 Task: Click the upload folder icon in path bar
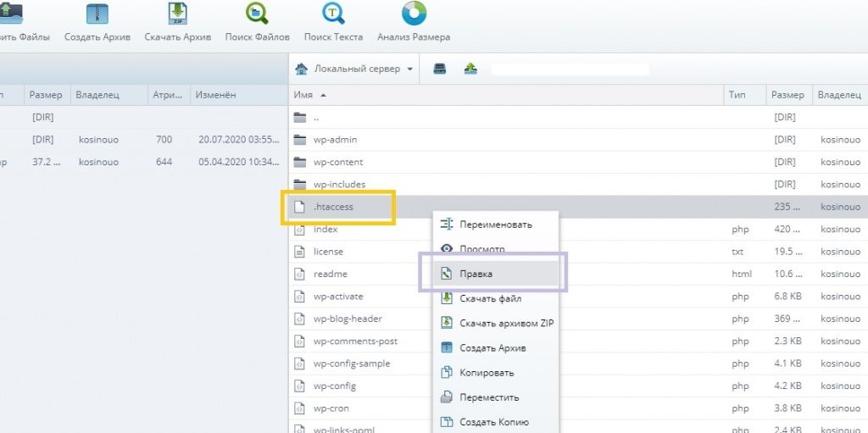470,69
